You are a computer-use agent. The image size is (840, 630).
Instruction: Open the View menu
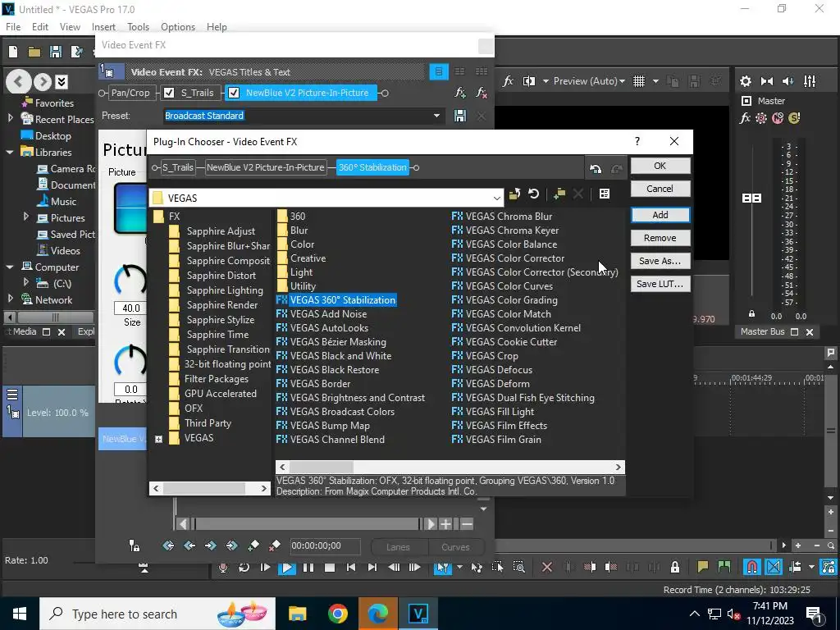point(70,27)
